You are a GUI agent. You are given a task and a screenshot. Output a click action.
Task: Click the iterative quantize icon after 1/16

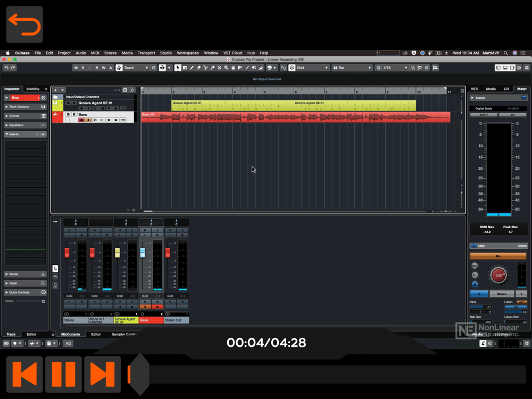coord(413,68)
